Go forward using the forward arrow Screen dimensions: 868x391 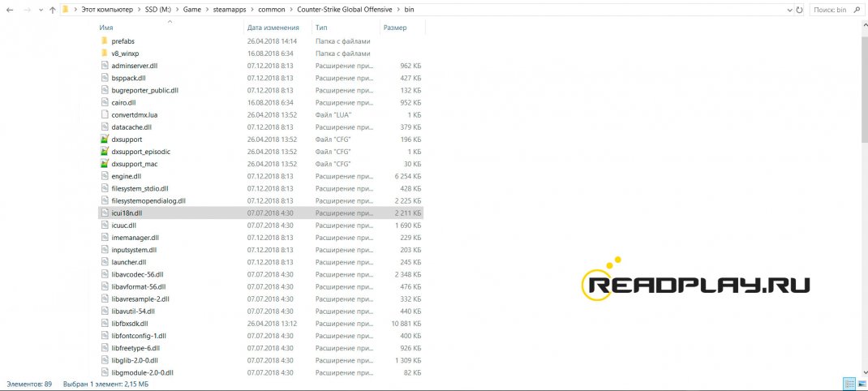27,10
